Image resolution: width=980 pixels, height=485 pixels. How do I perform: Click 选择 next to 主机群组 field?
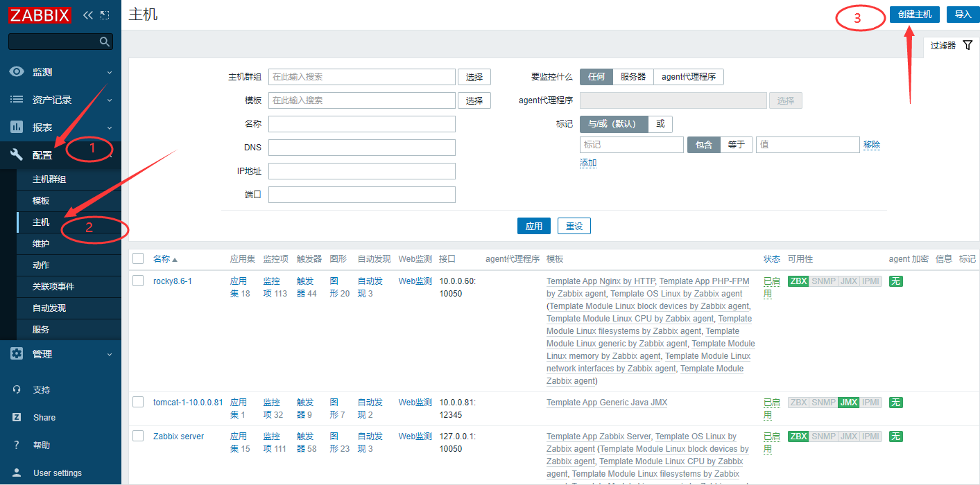474,77
